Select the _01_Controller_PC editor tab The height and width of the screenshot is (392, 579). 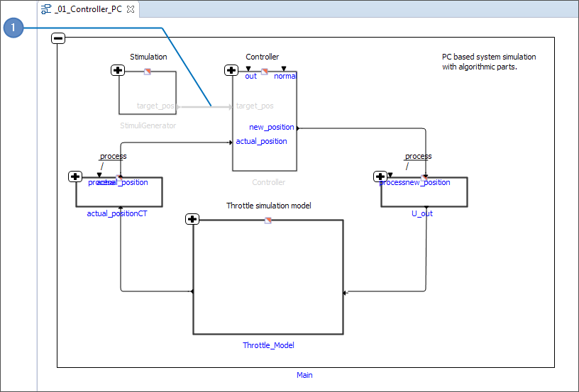tap(88, 9)
